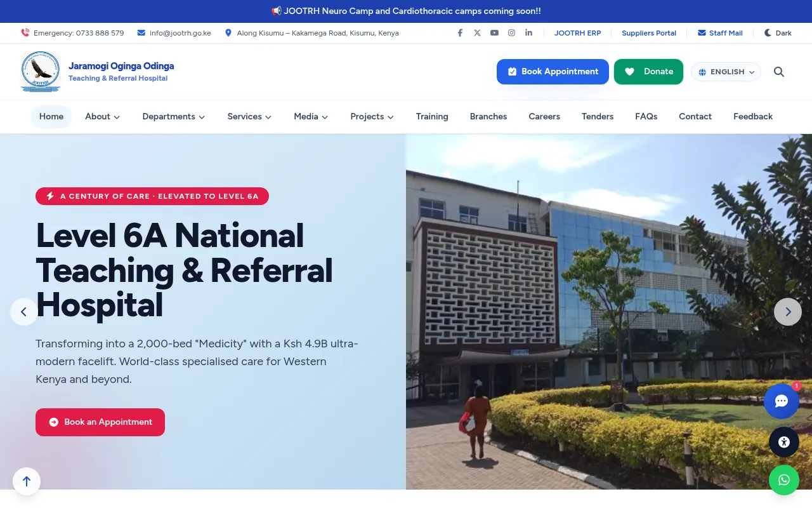Click the Kisumu – Kakamega Road address
The width and height of the screenshot is (812, 508).
click(x=311, y=33)
